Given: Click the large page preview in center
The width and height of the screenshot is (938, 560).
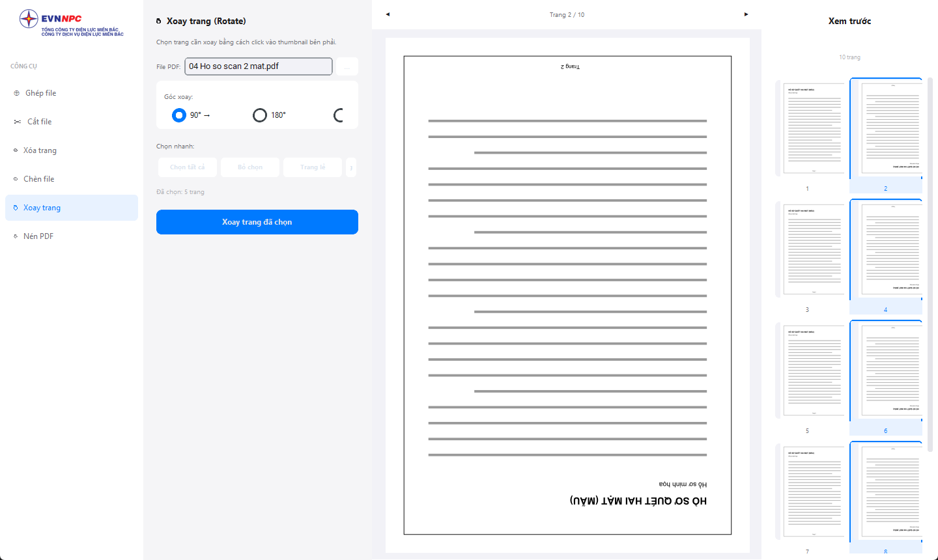Looking at the screenshot, I should tap(567, 295).
